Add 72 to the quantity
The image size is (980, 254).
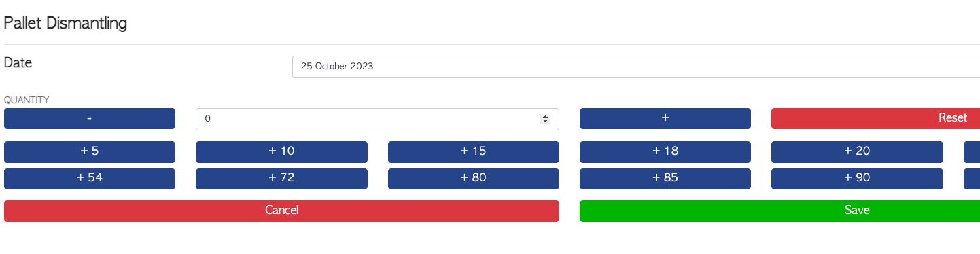[x=281, y=179]
